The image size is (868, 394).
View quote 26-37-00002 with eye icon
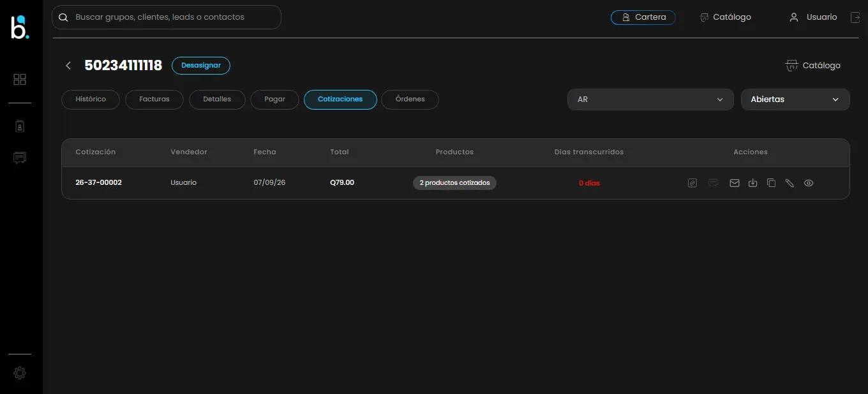point(809,183)
